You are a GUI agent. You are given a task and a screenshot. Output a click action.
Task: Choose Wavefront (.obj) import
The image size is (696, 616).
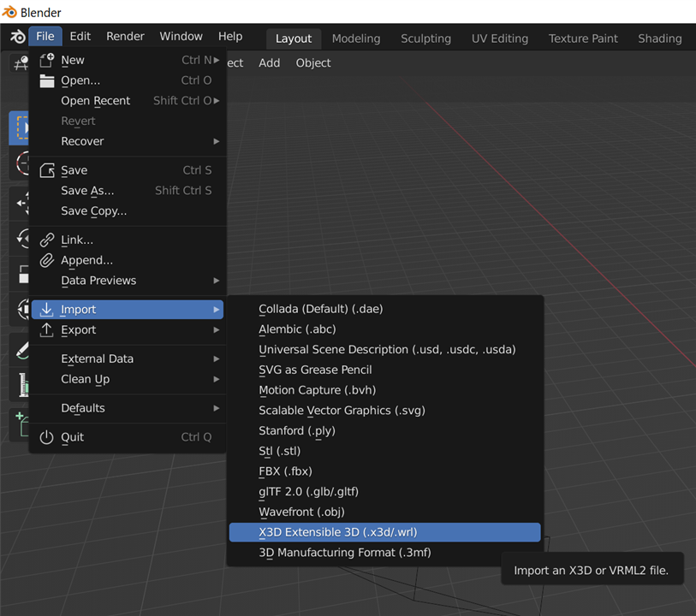click(x=301, y=512)
